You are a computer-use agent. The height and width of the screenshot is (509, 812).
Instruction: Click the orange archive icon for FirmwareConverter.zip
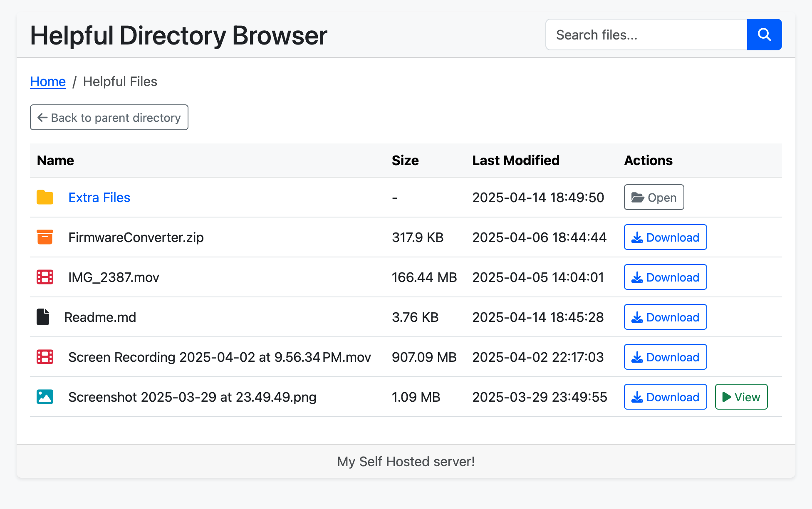[45, 237]
